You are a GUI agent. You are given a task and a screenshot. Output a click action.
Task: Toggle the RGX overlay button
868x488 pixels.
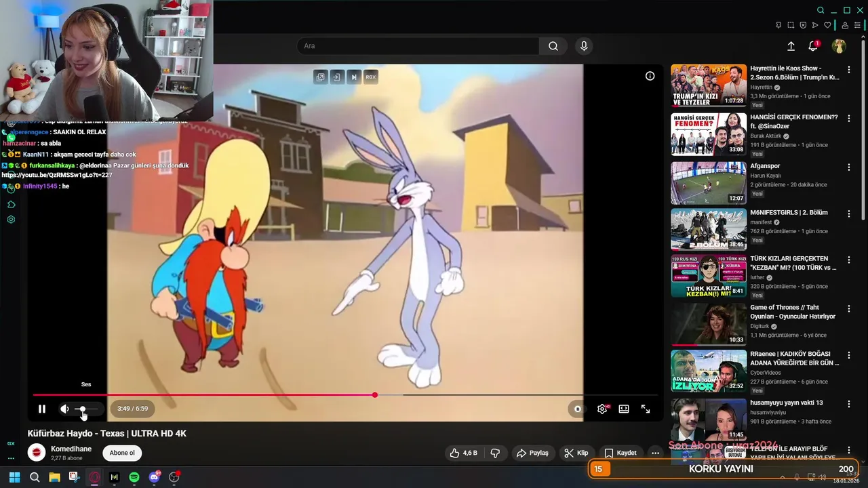point(371,77)
